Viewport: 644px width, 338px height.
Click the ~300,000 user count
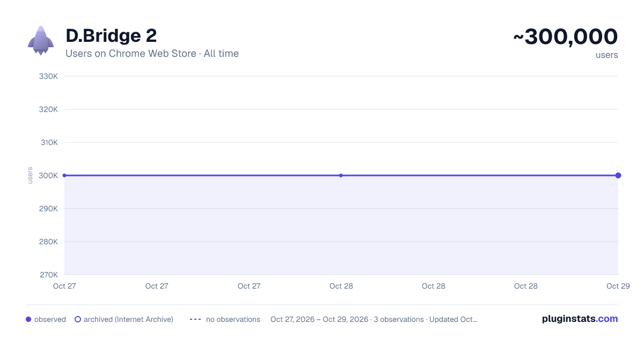tap(566, 36)
